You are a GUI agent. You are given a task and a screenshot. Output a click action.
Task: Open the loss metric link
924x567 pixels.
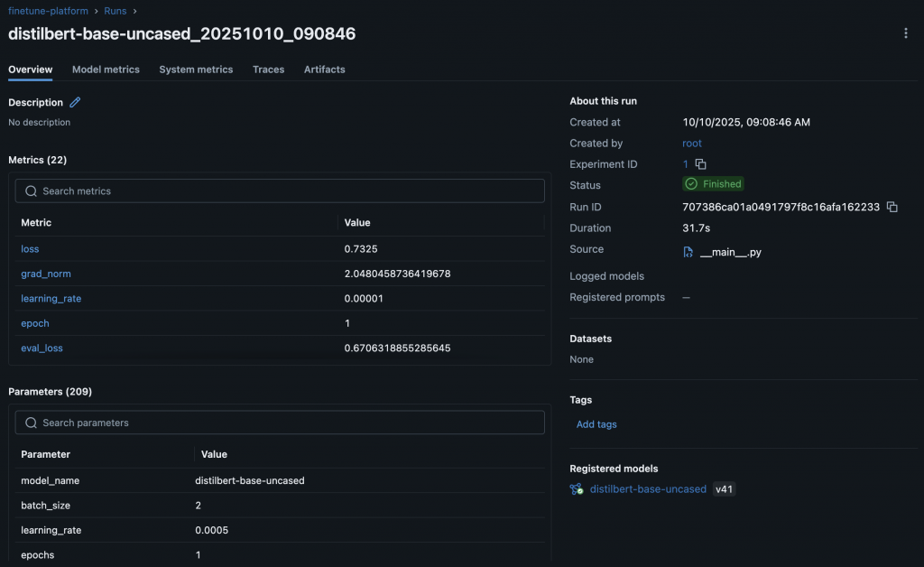click(30, 248)
